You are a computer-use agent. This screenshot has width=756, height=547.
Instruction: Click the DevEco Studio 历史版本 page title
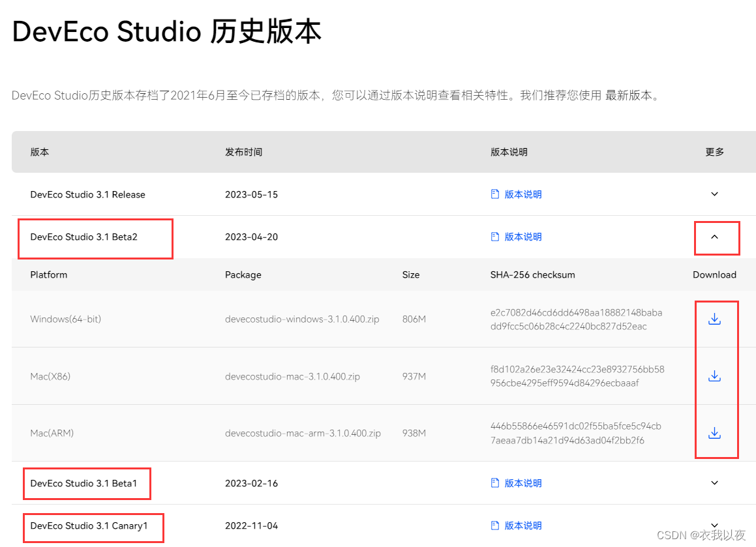pos(167,32)
